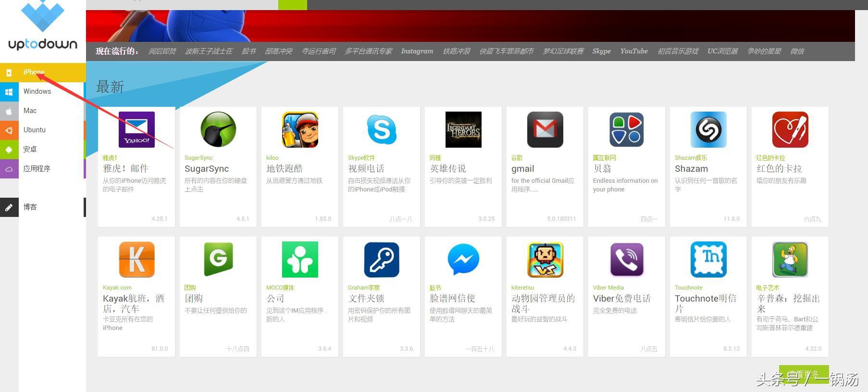Click Kayak.com developer link
868x392 pixels.
[x=117, y=288]
